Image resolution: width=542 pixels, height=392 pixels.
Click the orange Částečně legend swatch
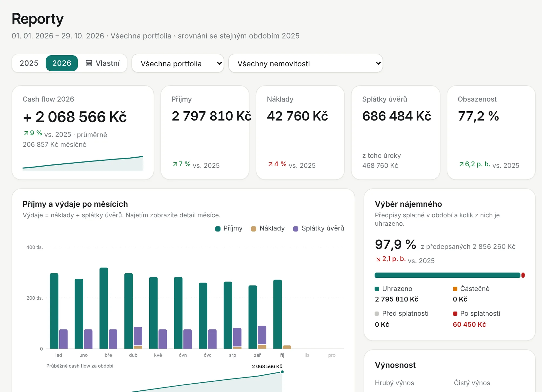click(455, 289)
